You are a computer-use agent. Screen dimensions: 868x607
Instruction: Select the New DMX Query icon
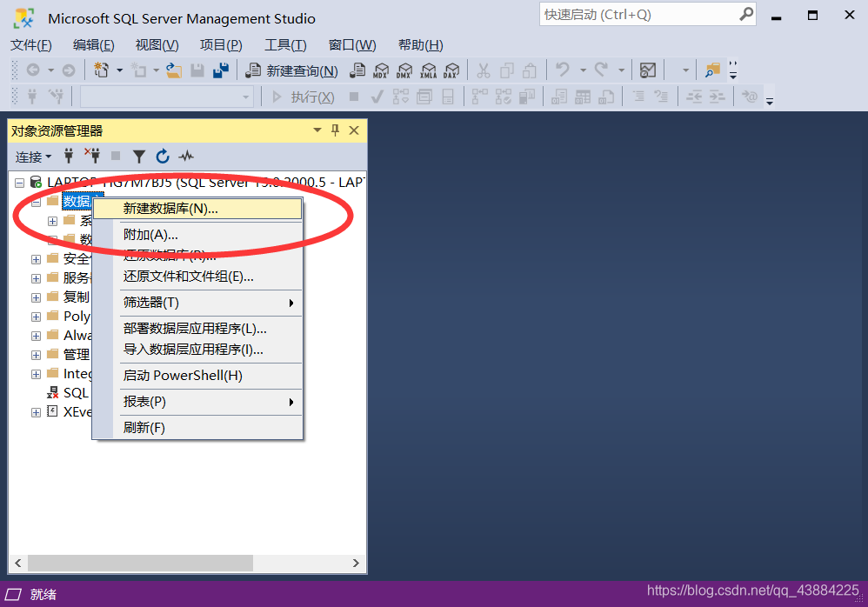point(404,70)
